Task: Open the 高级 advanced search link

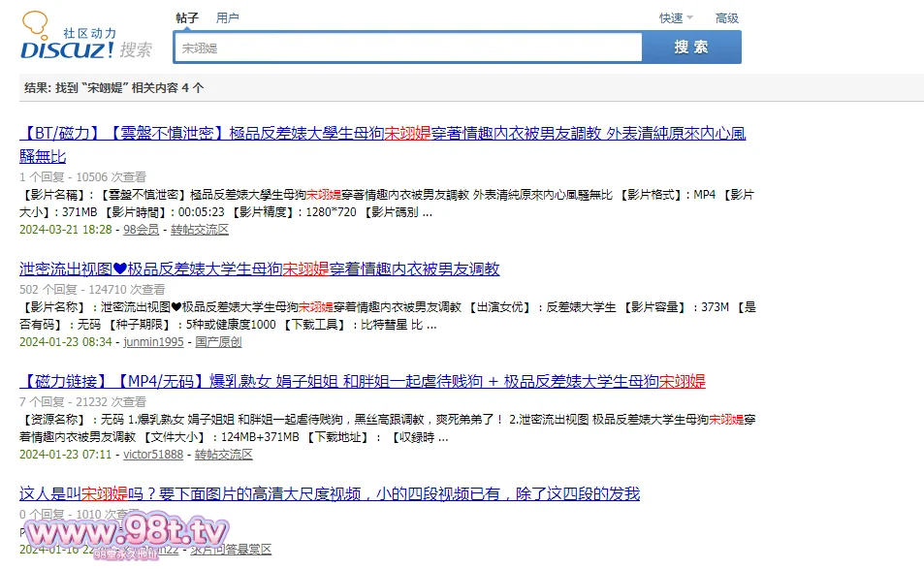Action: [726, 17]
